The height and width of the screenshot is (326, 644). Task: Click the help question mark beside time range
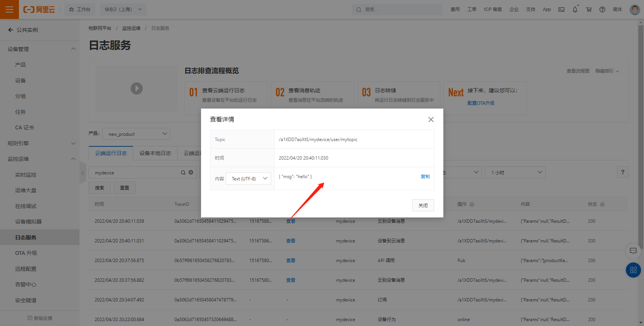pos(623,172)
